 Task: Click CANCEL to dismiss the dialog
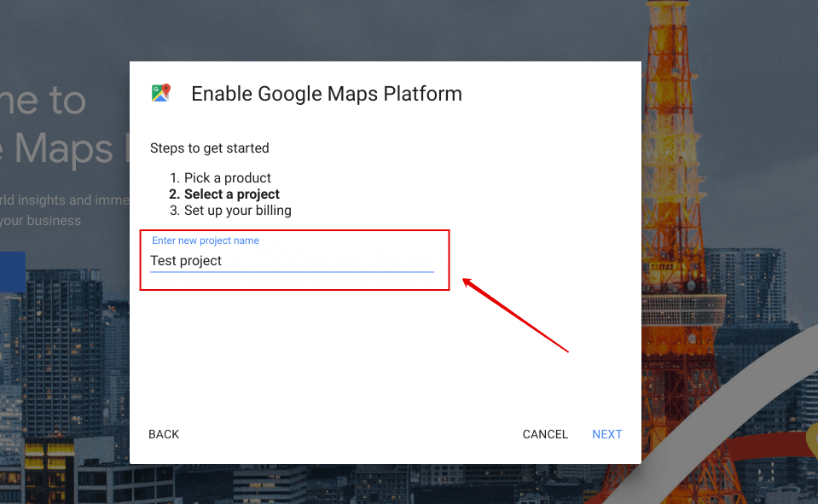coord(545,434)
